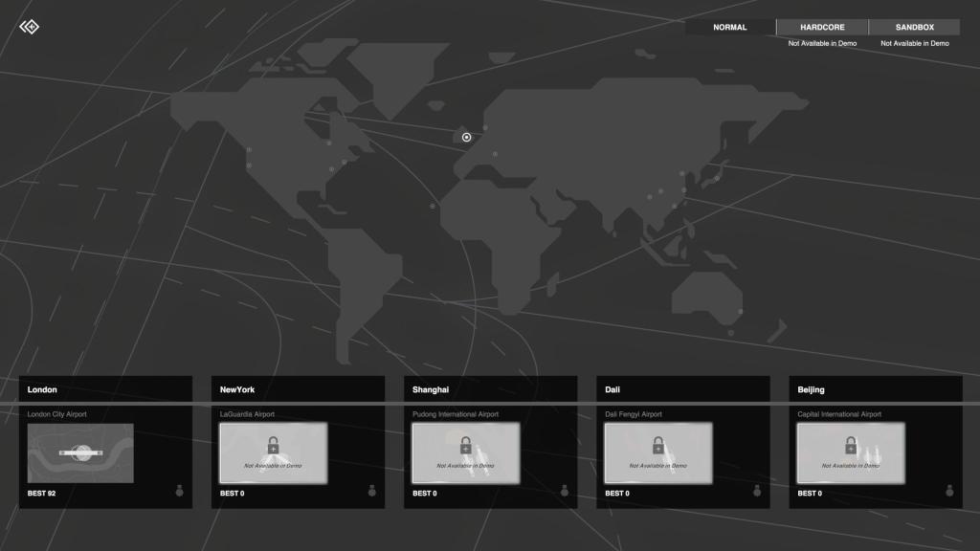Select the NewYork level card title
The width and height of the screenshot is (980, 551).
(x=237, y=389)
